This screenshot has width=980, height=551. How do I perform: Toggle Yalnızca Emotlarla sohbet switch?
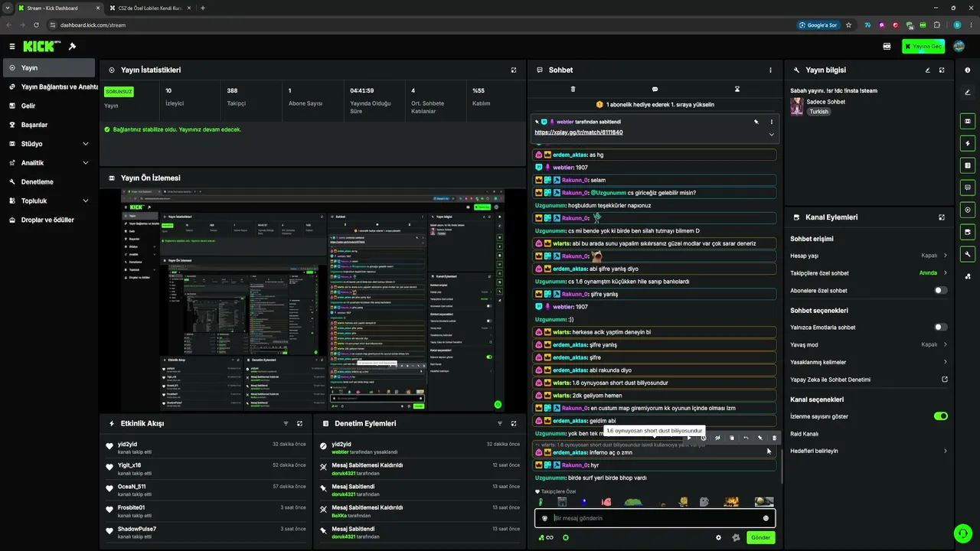(941, 328)
